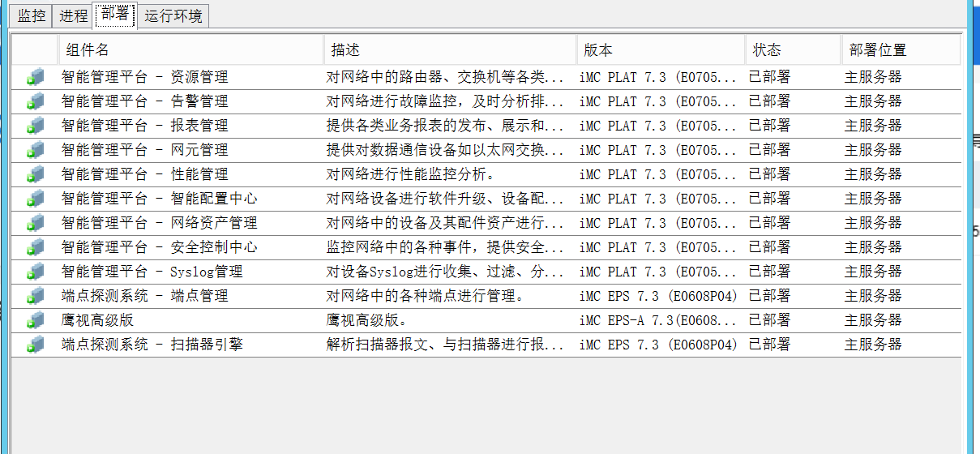
Task: Click the component icon for 安全控制中心 row
Action: point(35,247)
